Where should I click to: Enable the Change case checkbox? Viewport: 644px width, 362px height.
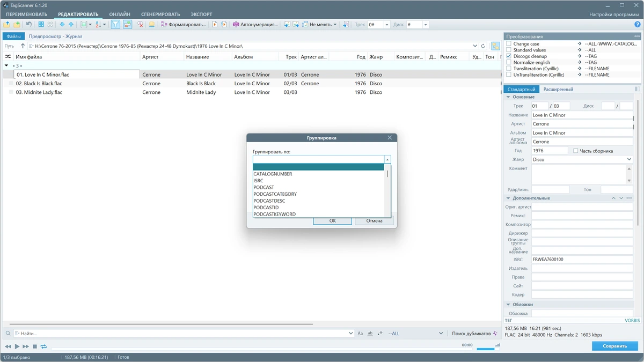coord(509,44)
